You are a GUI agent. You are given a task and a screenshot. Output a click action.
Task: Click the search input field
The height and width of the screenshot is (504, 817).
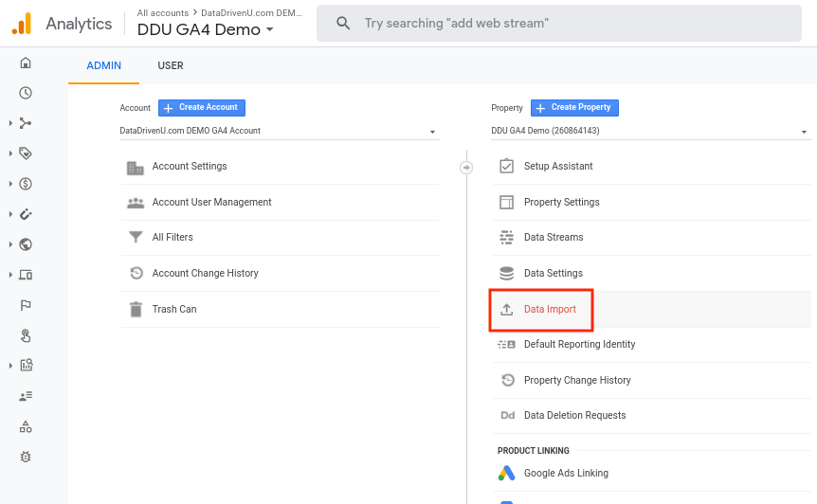[x=558, y=24]
